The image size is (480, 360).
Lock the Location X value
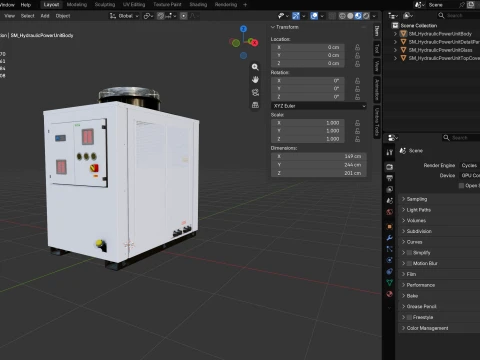(357, 47)
